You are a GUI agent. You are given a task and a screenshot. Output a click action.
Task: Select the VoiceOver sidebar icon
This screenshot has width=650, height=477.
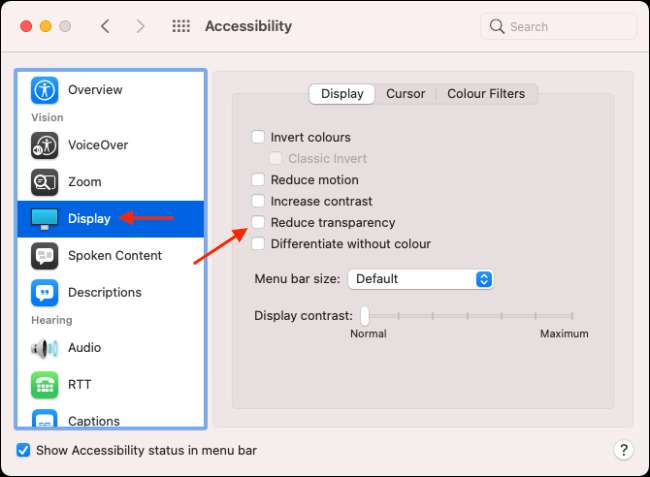click(46, 145)
